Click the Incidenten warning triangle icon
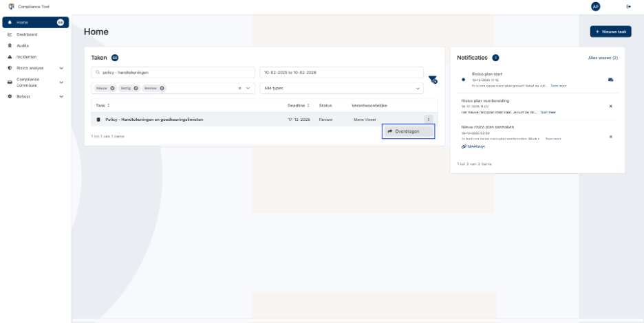644x323 pixels. [10, 56]
